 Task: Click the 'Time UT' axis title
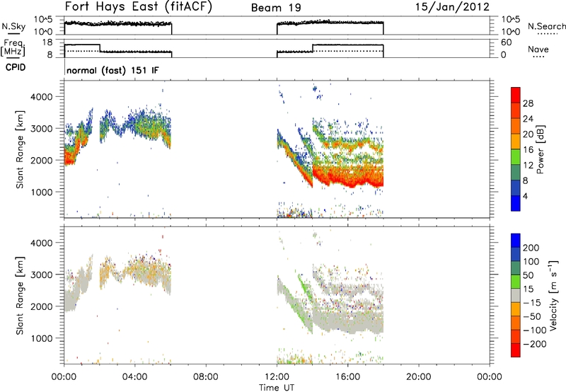click(277, 388)
